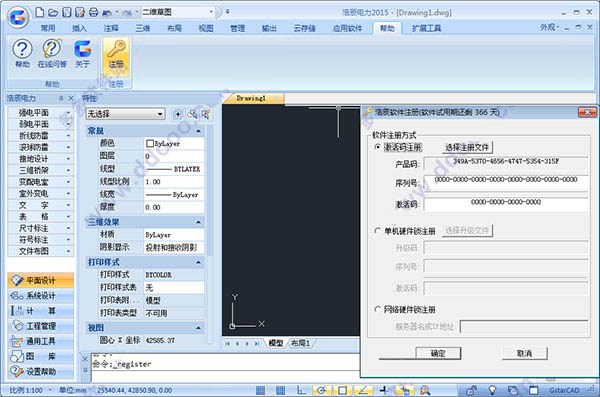Click the 激活码 activation code field
Image resolution: width=600 pixels, height=397 pixels.
pyautogui.click(x=506, y=204)
